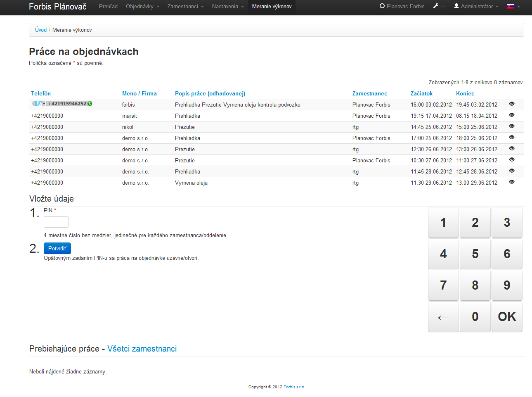
Task: View the order starting 10:30 27.06.2012
Action: [x=512, y=159]
